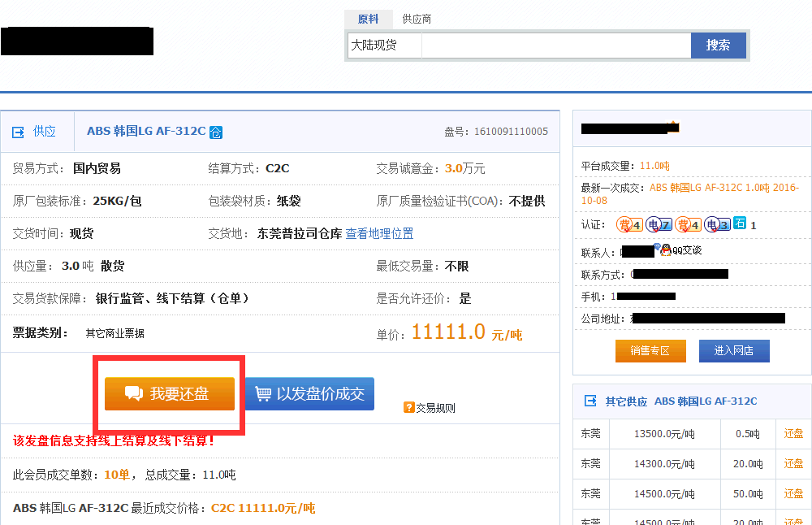Click the 银行监管、线下结算（仓单） guarantee text
The image size is (812, 525).
tap(172, 298)
